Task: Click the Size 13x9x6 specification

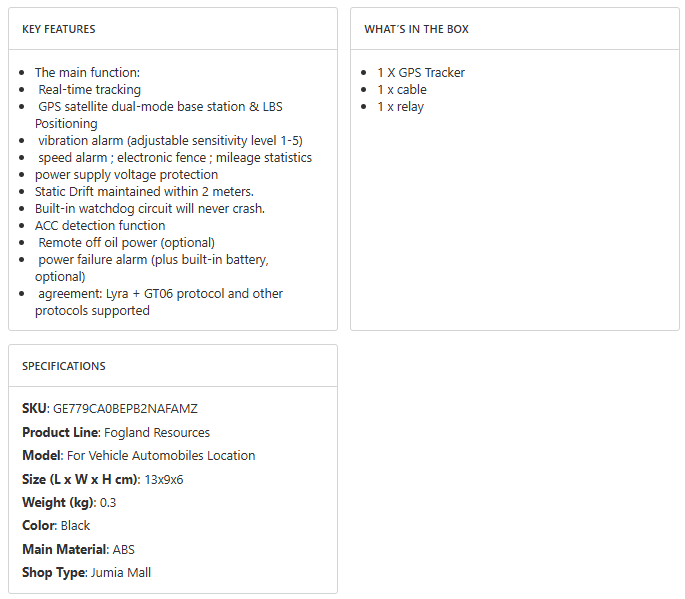Action: [163, 480]
